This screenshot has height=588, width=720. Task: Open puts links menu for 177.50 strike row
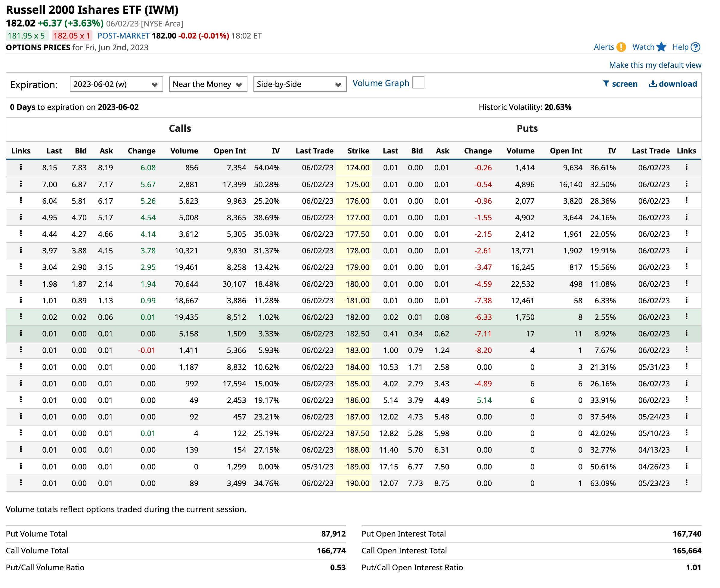pos(687,234)
